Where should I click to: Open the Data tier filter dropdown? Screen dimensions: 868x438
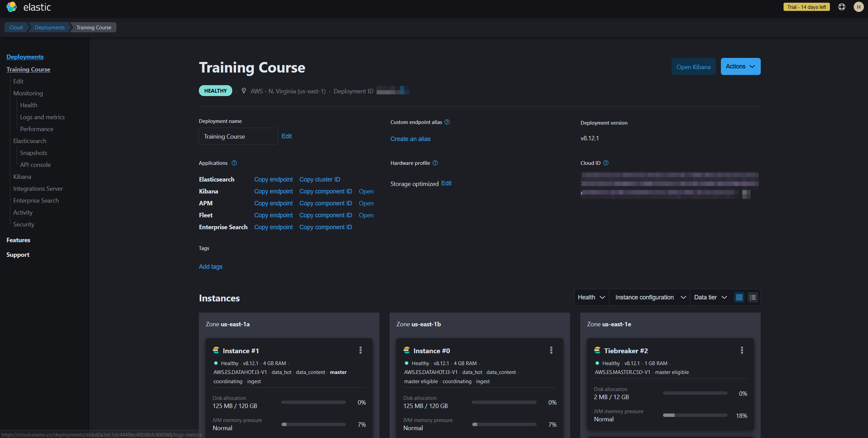click(x=710, y=297)
